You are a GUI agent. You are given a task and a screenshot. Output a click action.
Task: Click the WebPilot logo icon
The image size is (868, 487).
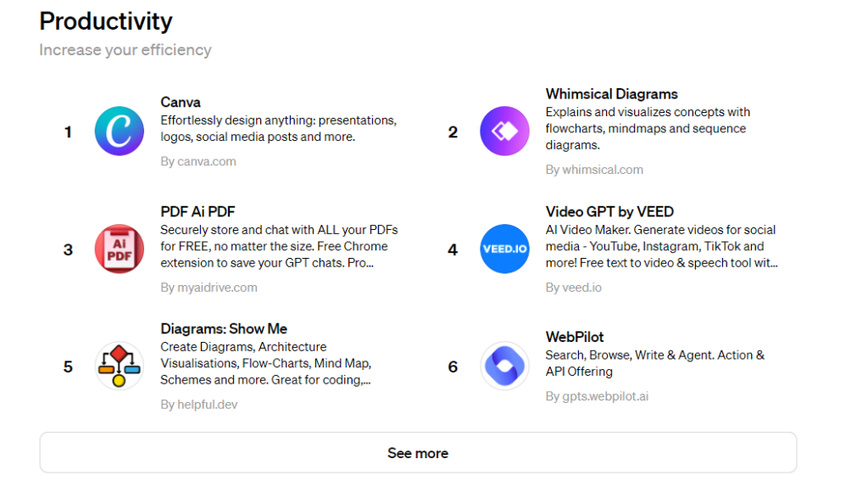[x=504, y=366]
